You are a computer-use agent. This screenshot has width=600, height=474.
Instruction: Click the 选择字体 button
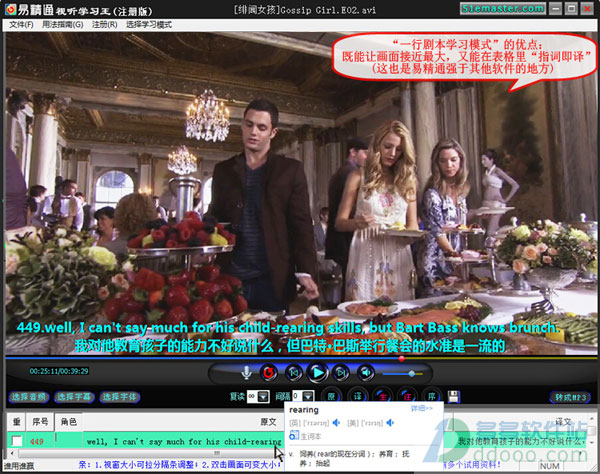pos(120,397)
